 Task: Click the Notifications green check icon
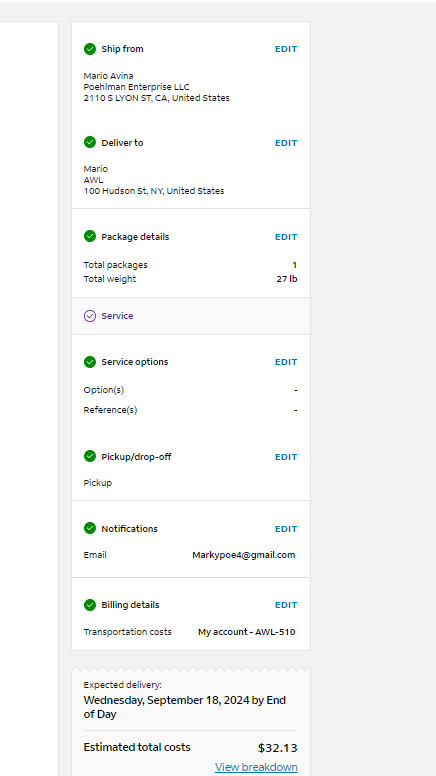(90, 529)
